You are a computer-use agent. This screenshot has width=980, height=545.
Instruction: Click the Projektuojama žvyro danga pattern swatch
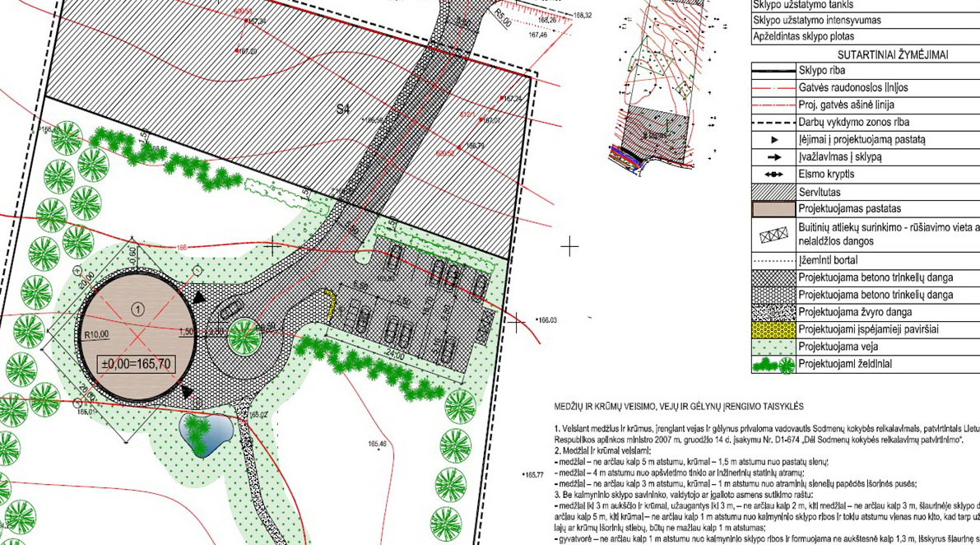click(x=773, y=312)
